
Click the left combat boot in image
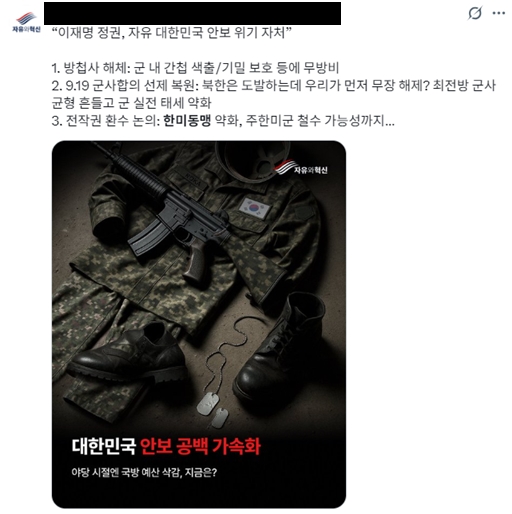(127, 353)
